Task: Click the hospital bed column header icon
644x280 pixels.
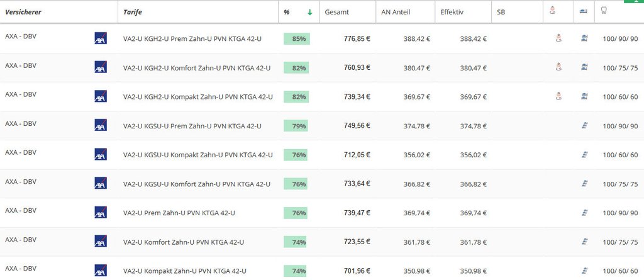Action: 583,11
